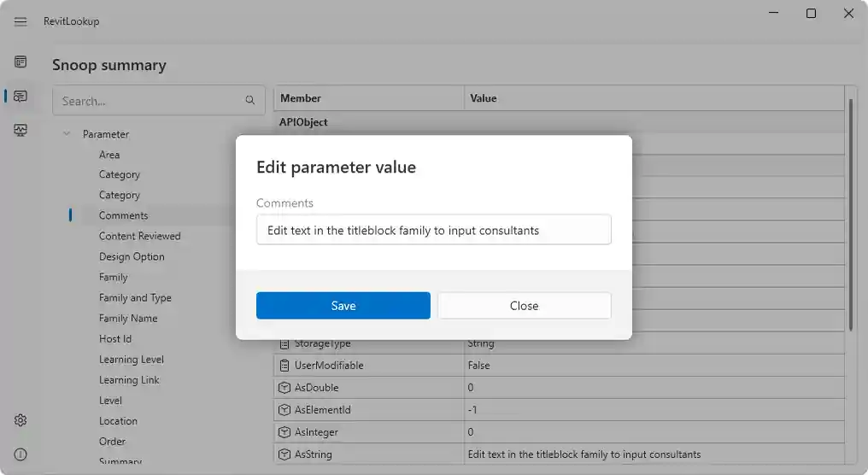Image resolution: width=868 pixels, height=475 pixels.
Task: Collapse the Parameter tree group
Action: pos(67,134)
